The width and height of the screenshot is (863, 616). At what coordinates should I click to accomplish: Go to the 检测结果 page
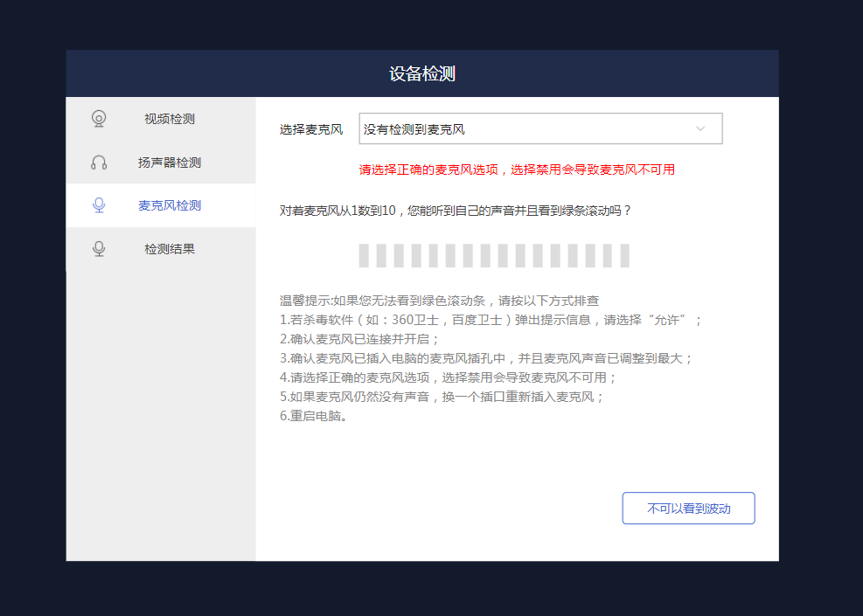(169, 249)
